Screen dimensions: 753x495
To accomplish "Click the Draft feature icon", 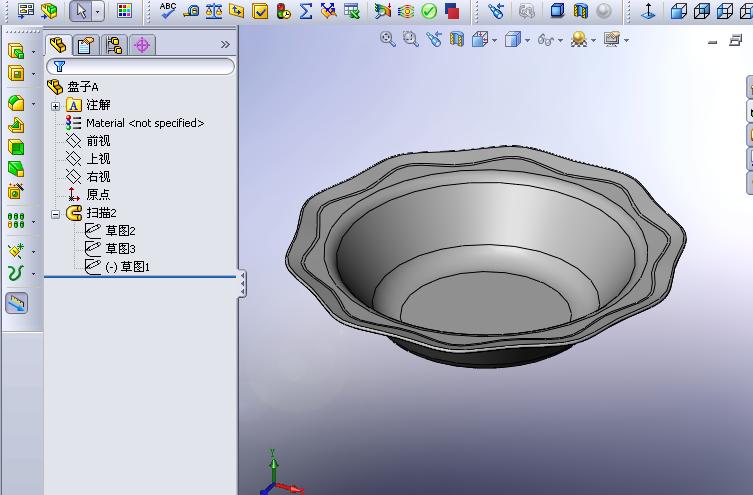I will (16, 169).
